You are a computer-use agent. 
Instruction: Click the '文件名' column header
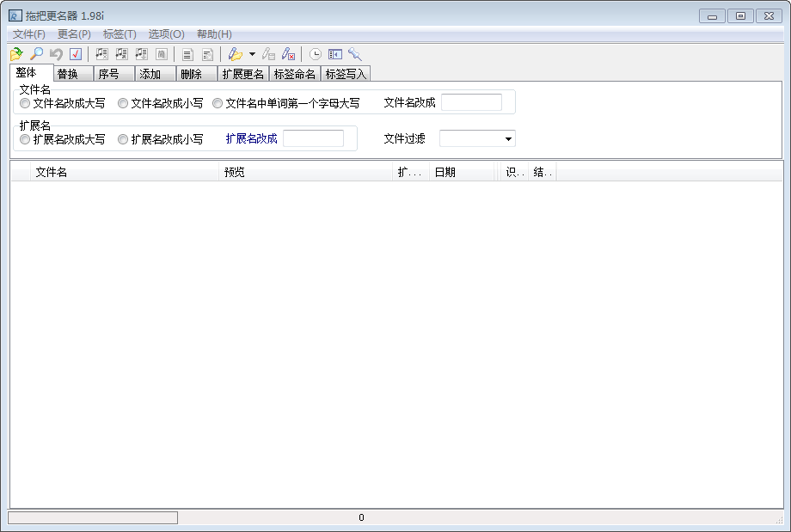(125, 173)
